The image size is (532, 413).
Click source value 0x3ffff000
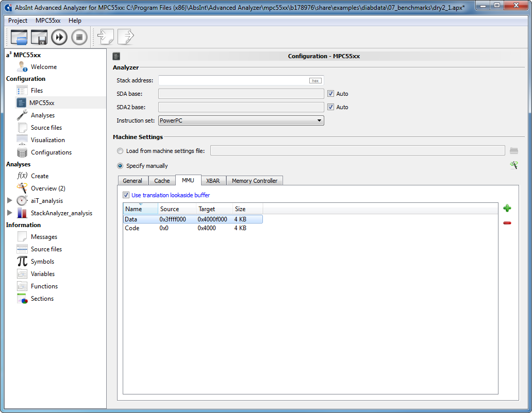173,219
